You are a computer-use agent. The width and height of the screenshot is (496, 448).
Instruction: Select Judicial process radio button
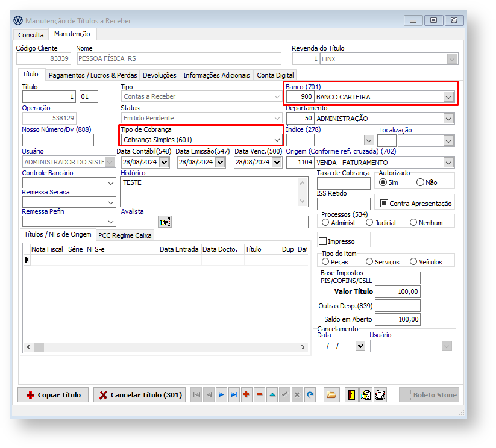point(369,223)
